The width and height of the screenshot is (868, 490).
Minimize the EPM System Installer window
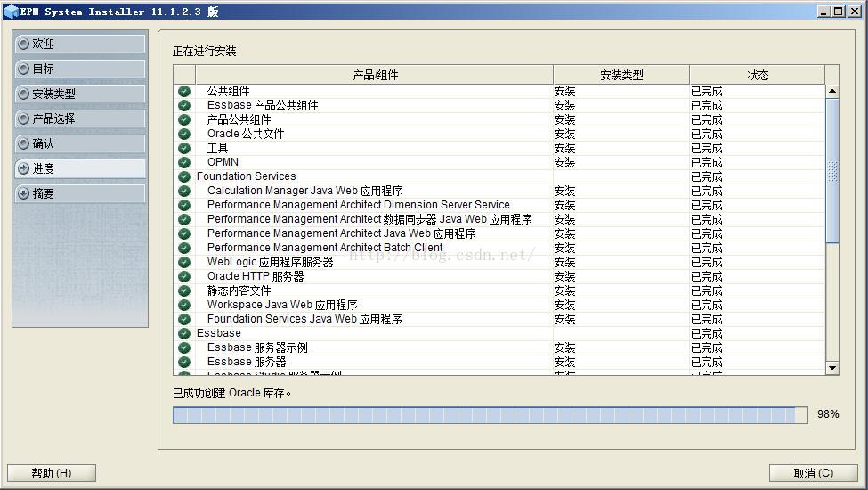(x=824, y=11)
